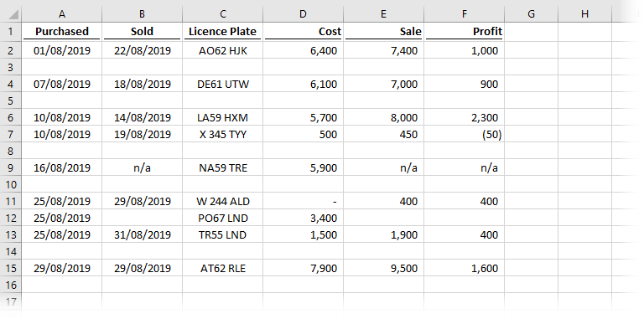
Task: Select profit cell showing 2,300
Action: [x=464, y=118]
